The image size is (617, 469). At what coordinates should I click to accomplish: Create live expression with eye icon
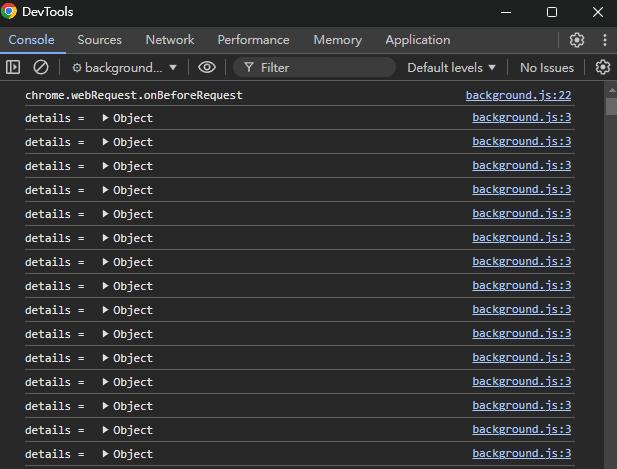(207, 67)
